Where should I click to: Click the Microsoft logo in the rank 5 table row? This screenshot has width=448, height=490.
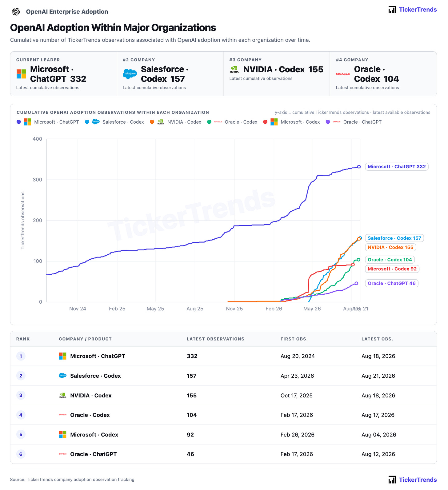(63, 434)
